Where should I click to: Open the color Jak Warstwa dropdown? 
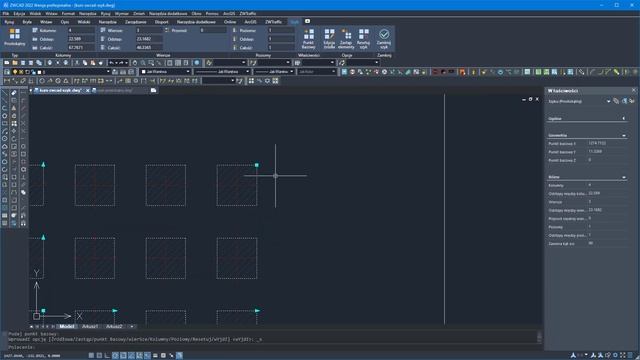[x=187, y=72]
